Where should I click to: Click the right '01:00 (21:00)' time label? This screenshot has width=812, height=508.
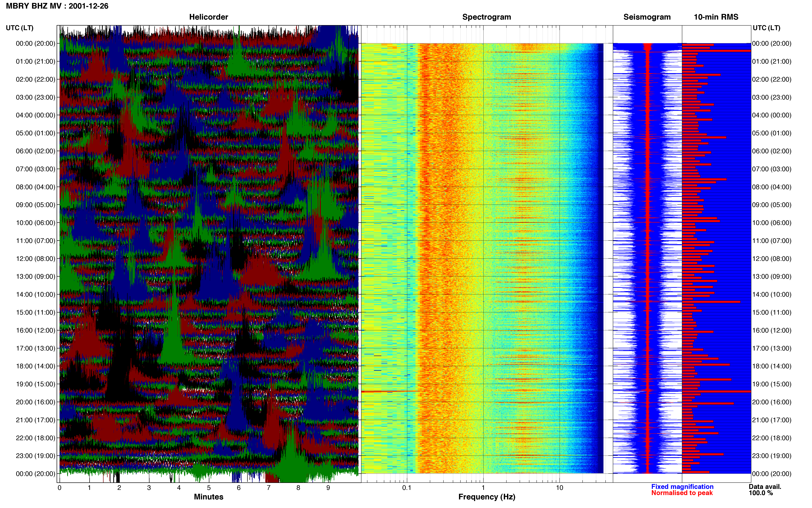point(772,61)
